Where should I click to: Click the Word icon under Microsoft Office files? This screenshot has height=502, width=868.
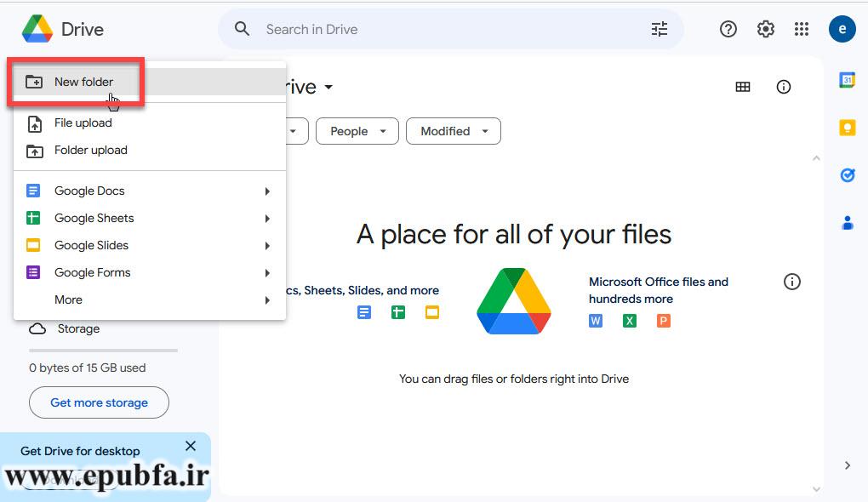point(596,321)
